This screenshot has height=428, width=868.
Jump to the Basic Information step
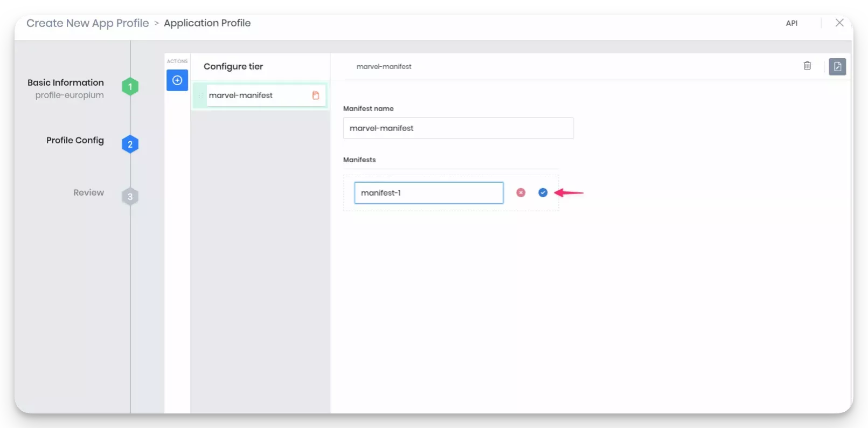(x=66, y=82)
